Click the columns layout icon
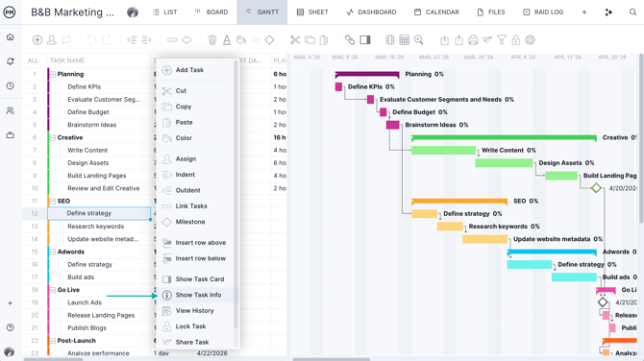Image resolution: width=644 pixels, height=361 pixels. 390,39
